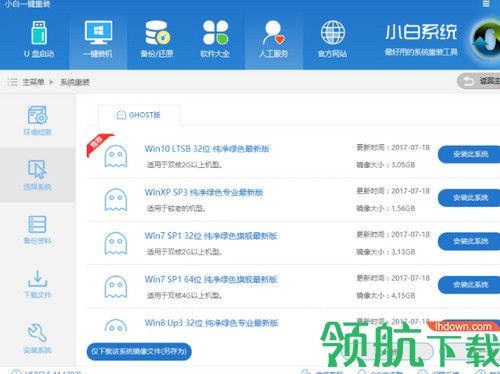The image size is (500, 374).
Task: Click the 小白系统 logo text
Action: tap(421, 32)
